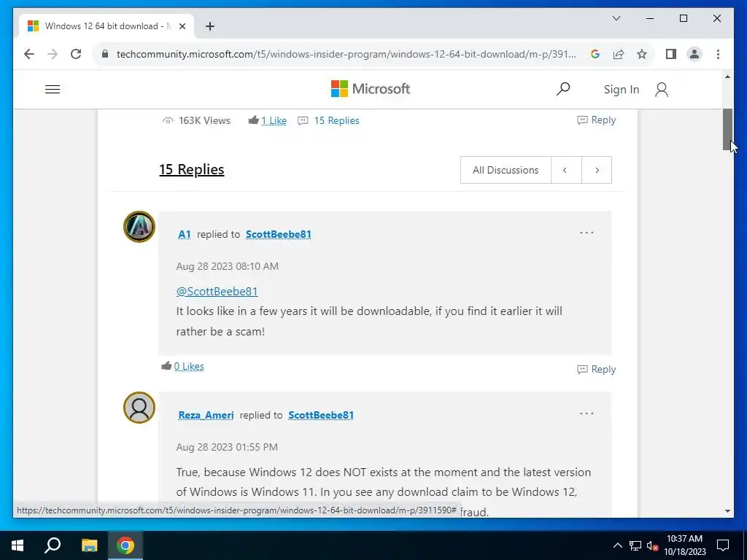
Task: Click the scrollbar up arrow
Action: point(727,76)
